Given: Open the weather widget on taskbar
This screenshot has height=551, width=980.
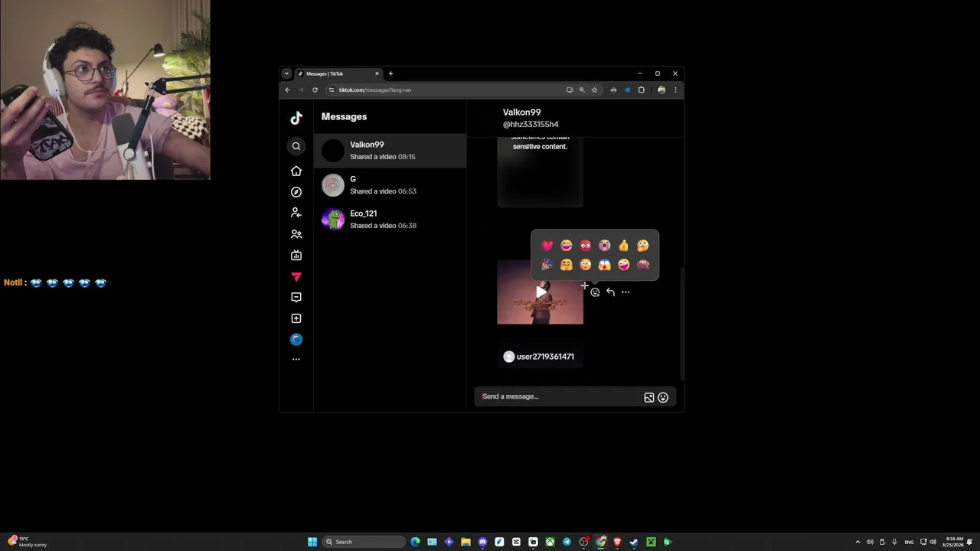Looking at the screenshot, I should point(28,542).
